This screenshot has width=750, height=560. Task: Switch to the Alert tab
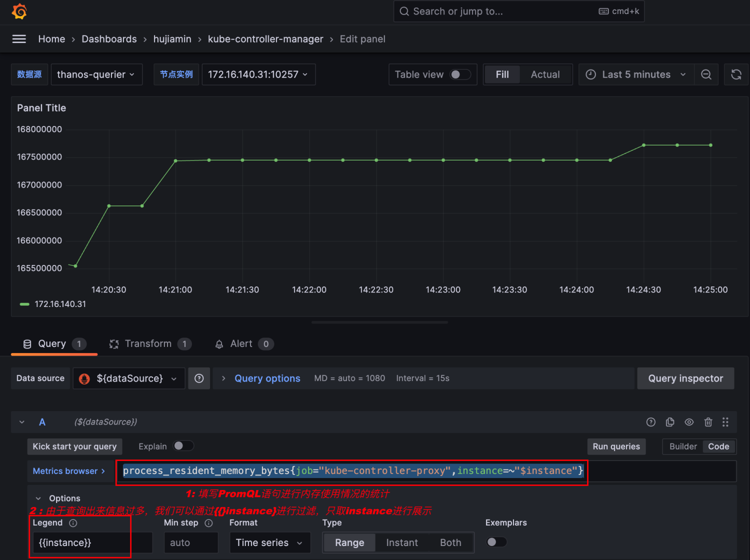coord(244,344)
